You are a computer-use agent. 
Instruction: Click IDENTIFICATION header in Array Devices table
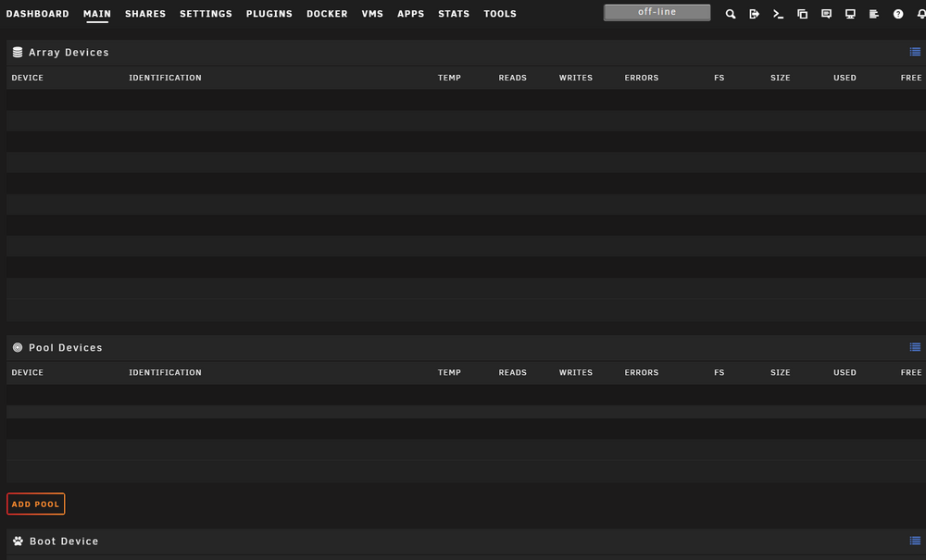[x=166, y=78]
